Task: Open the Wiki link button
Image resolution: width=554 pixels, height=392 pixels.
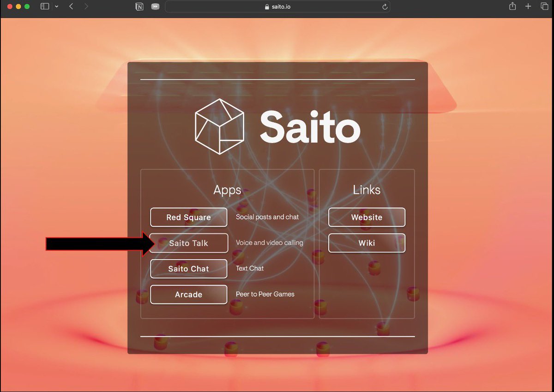Action: pos(367,243)
